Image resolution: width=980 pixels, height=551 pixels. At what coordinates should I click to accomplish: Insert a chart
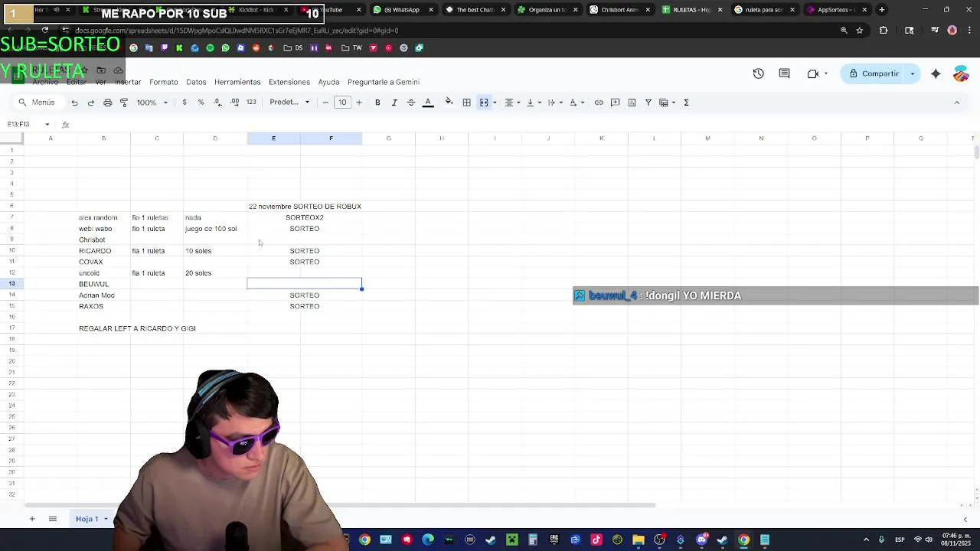pos(632,103)
